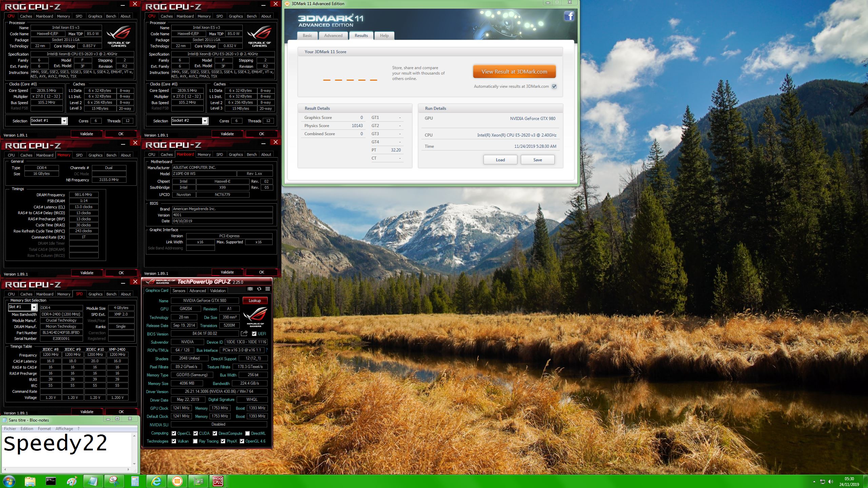The height and width of the screenshot is (488, 868).
Task: Open Internet Explorer from the taskbar
Action: coord(156,481)
